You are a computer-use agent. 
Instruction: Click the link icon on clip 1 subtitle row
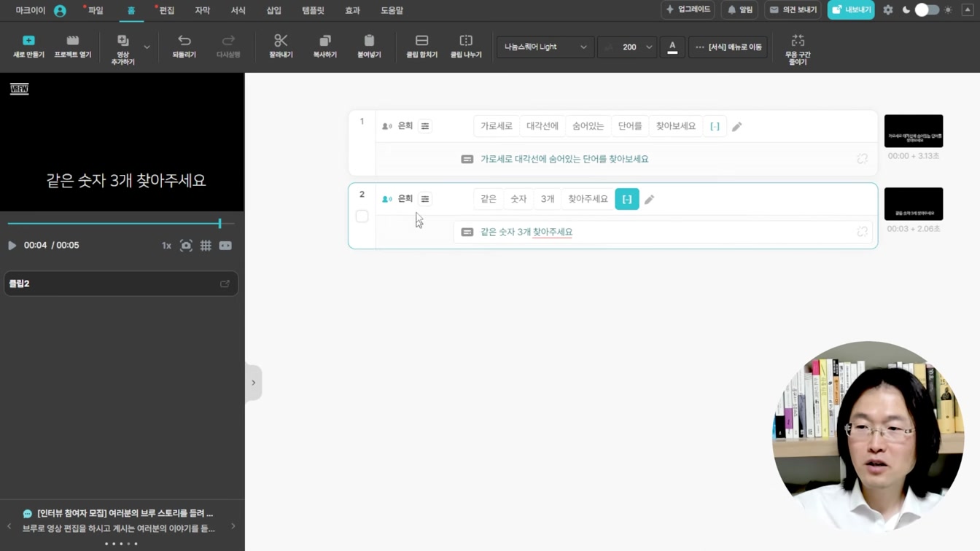tap(862, 159)
